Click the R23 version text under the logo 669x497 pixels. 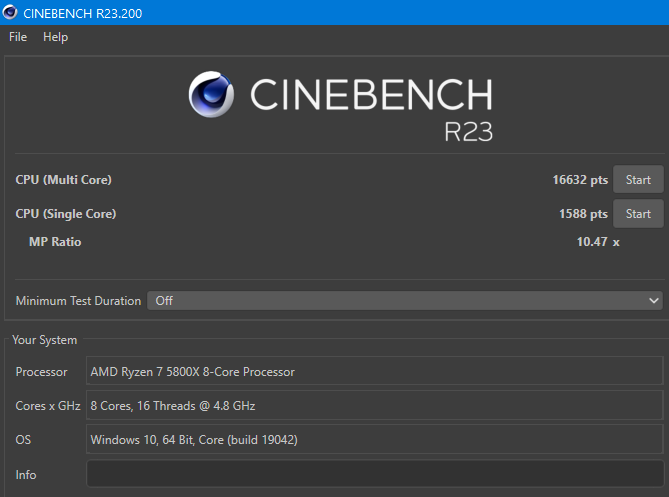point(468,131)
